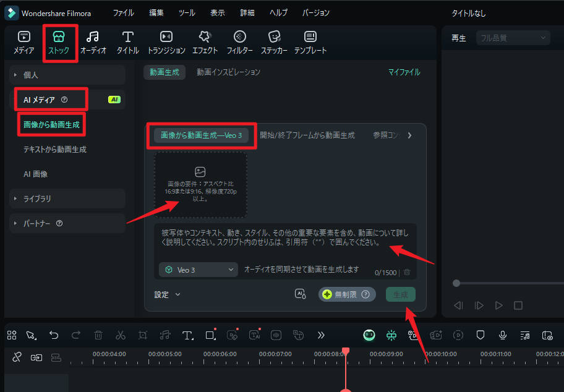Expand more timeline tools with double chevron
The width and height of the screenshot is (564, 392).
[x=321, y=335]
